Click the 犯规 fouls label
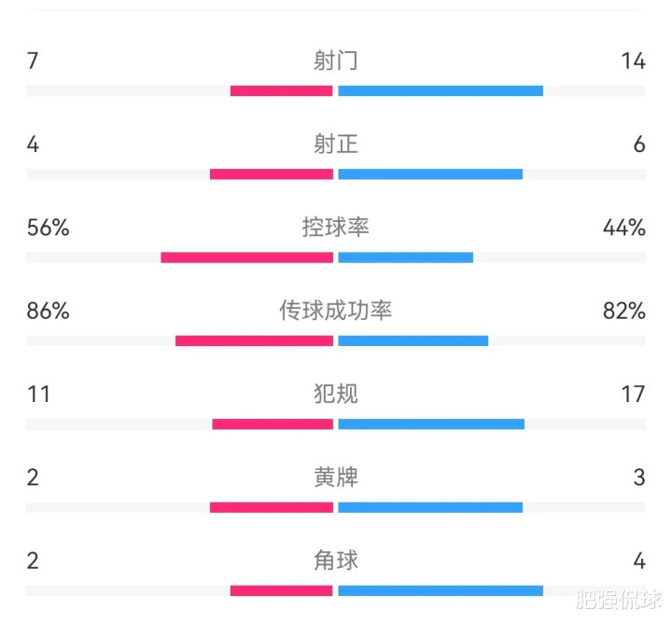 pyautogui.click(x=336, y=394)
